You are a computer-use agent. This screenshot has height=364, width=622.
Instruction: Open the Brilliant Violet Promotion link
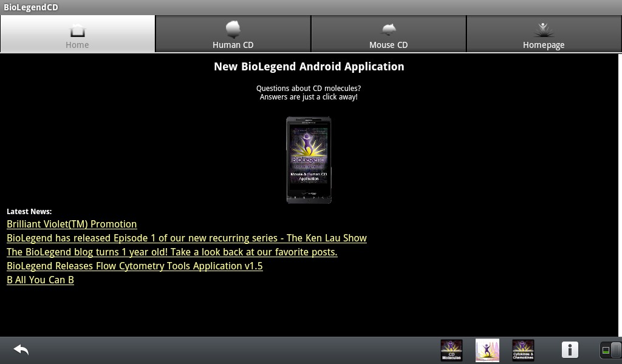(x=71, y=224)
